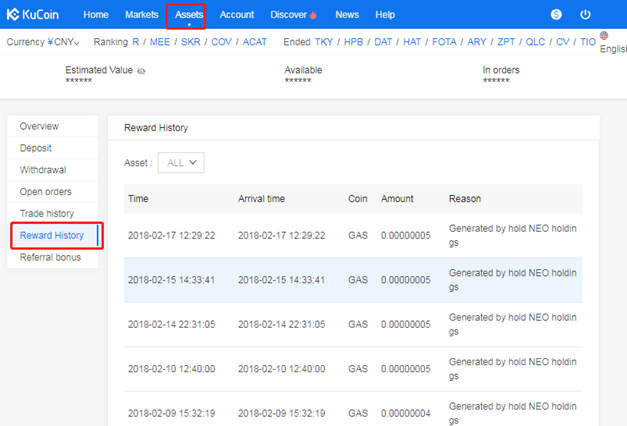Open the Account menu
The height and width of the screenshot is (426, 627).
(237, 15)
